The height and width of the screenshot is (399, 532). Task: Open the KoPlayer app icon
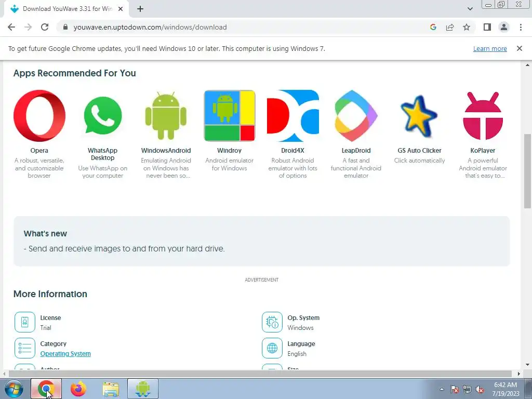(483, 116)
